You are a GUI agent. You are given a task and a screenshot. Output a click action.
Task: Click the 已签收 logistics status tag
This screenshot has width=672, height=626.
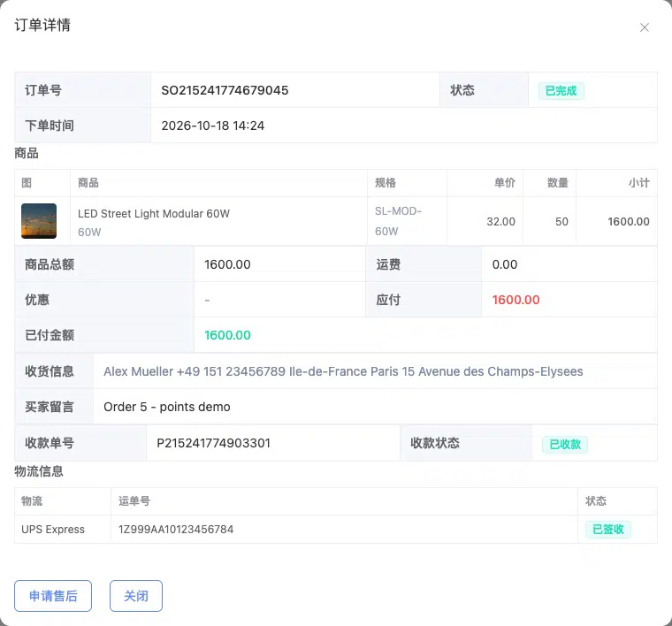607,529
